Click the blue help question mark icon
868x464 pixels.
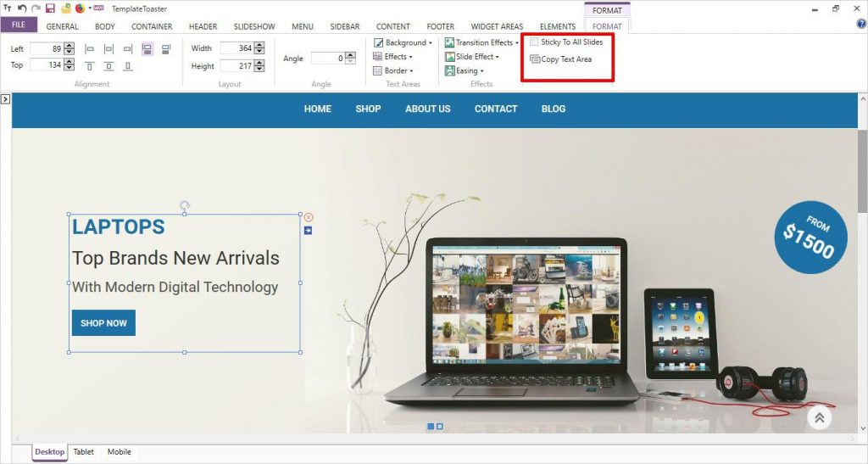point(861,24)
